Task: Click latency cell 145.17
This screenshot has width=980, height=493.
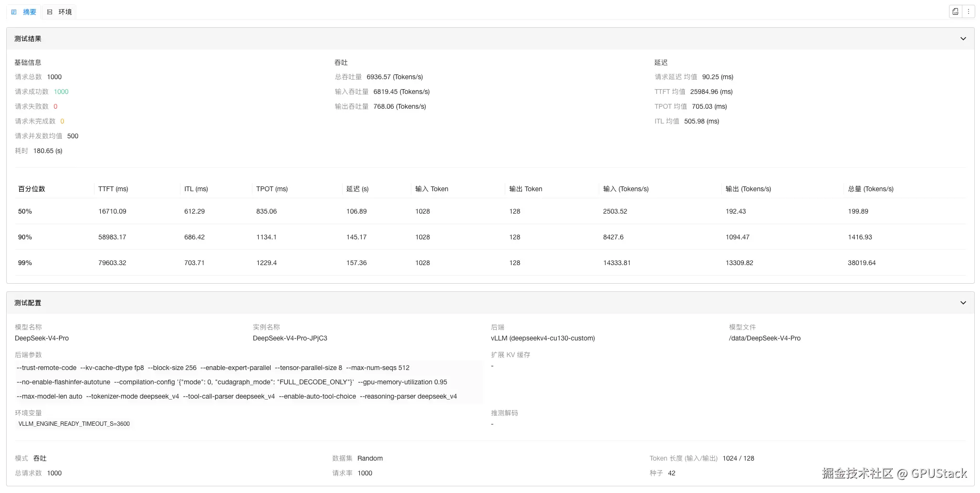Action: tap(356, 237)
